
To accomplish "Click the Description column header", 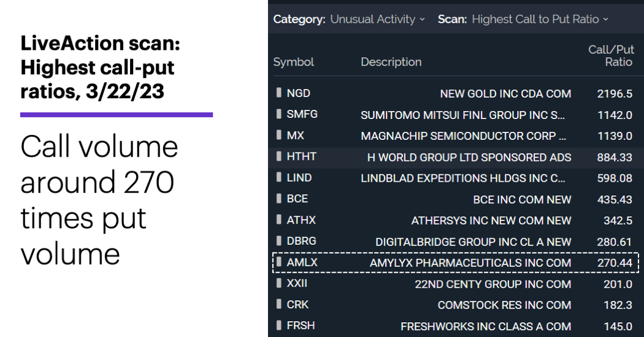I will pyautogui.click(x=391, y=62).
